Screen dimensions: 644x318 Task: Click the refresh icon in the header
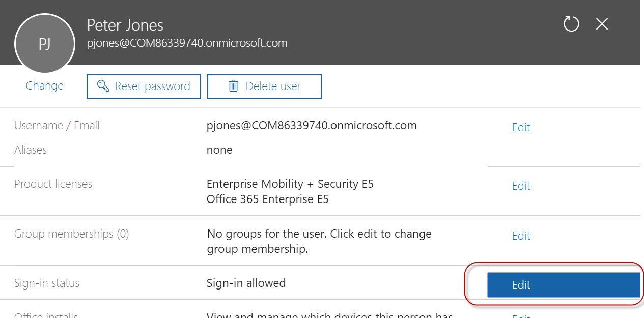coord(571,24)
